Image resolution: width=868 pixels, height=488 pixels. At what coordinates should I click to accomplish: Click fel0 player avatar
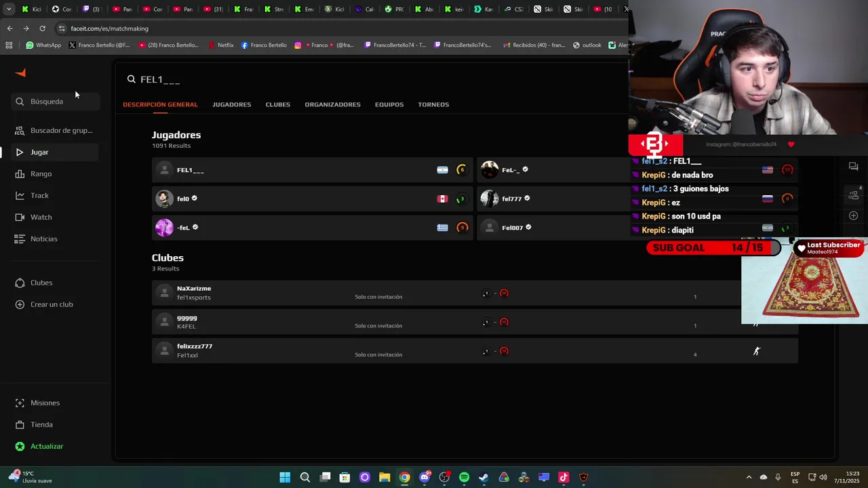pos(164,199)
